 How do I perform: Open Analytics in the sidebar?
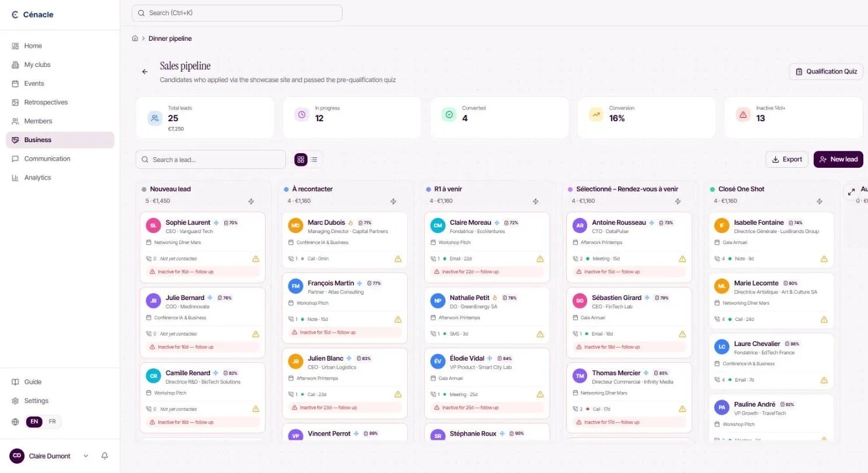60,178
